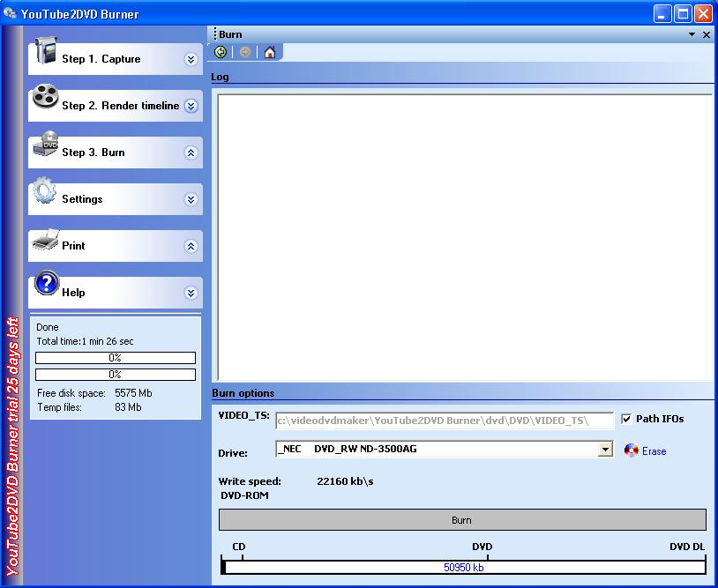Go to home page icon
718x588 pixels.
(x=270, y=52)
